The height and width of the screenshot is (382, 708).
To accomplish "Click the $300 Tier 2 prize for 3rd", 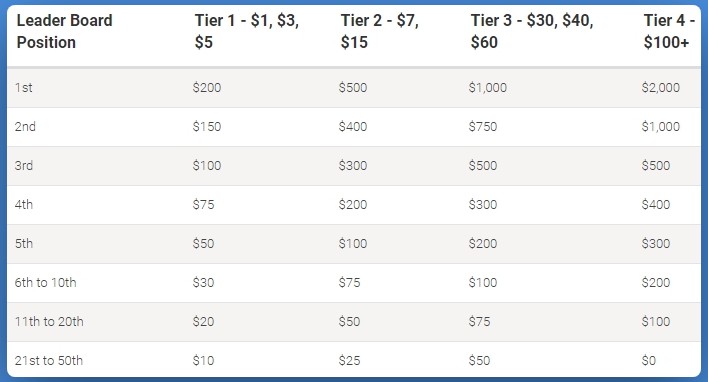I will [353, 166].
